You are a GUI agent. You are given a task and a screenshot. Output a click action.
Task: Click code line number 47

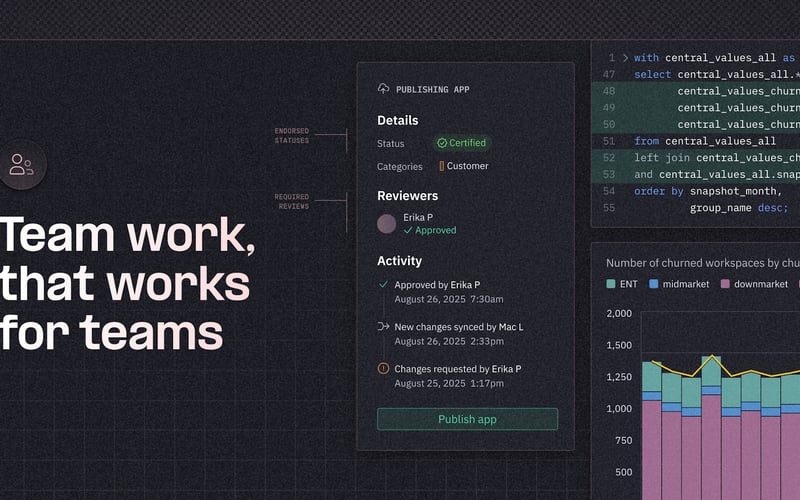coord(609,74)
